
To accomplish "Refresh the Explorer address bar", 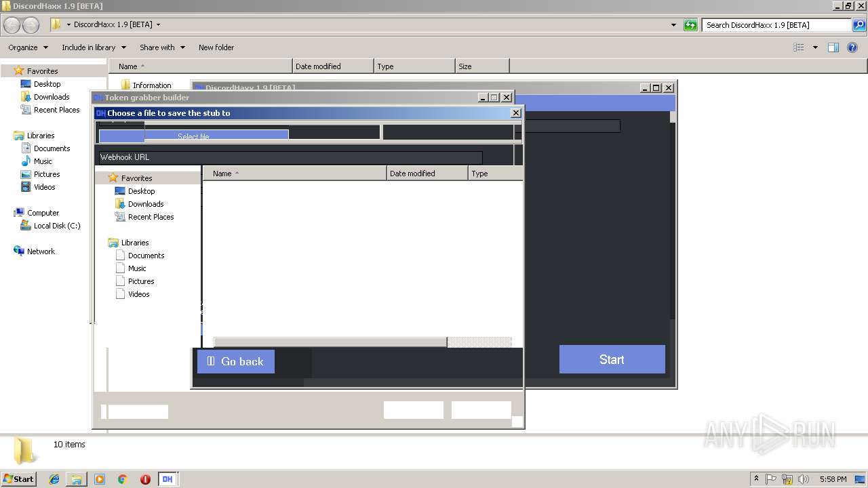I will 690,25.
